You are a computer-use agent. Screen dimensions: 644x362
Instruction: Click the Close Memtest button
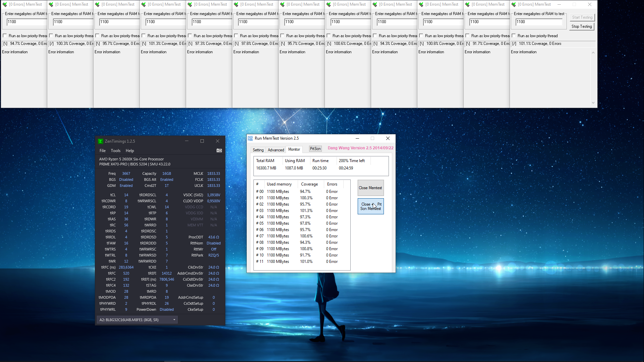(x=370, y=188)
